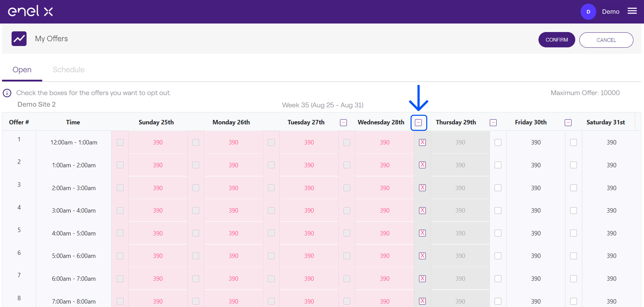This screenshot has height=307, width=644.
Task: Switch to the Schedule tab
Action: click(x=68, y=70)
